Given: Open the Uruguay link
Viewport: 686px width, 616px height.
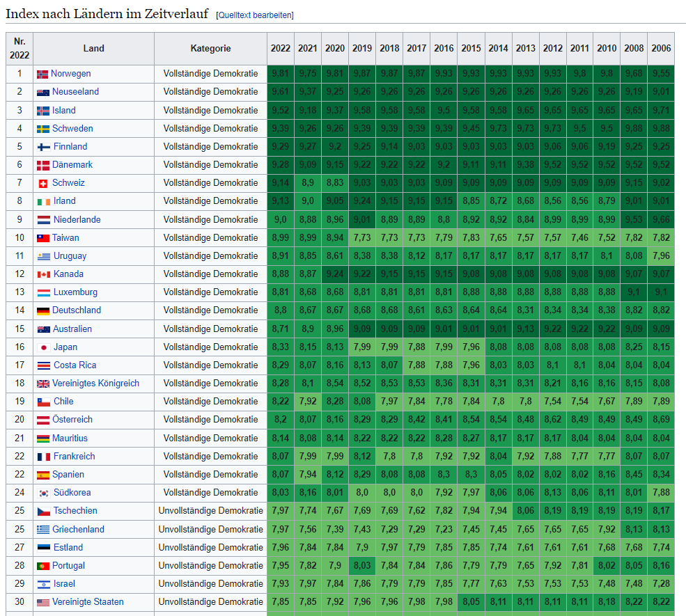Looking at the screenshot, I should [70, 255].
